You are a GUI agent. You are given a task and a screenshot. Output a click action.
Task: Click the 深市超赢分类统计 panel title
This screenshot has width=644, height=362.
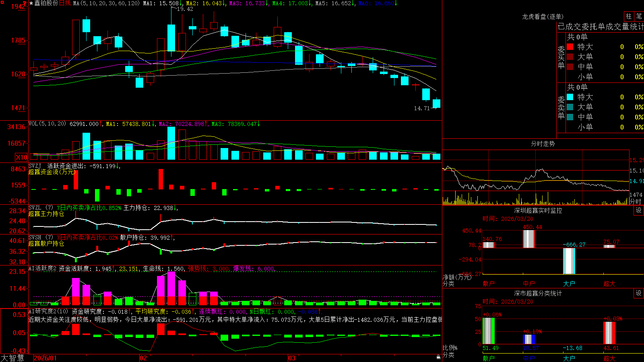[x=538, y=293]
